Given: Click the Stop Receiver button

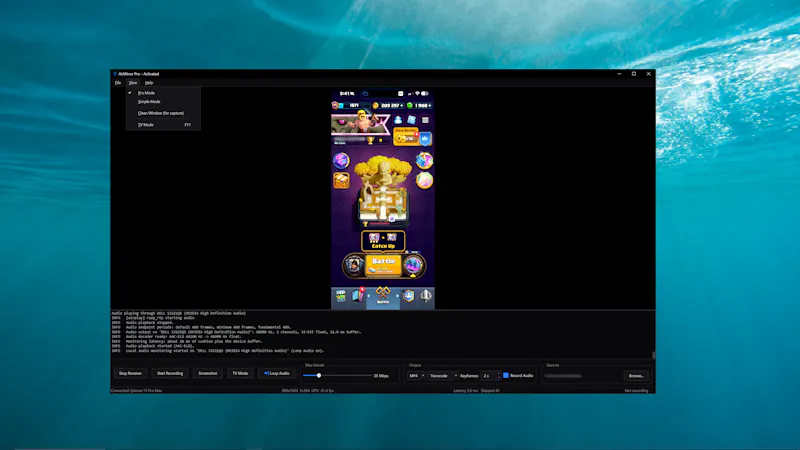Looking at the screenshot, I should pyautogui.click(x=130, y=373).
